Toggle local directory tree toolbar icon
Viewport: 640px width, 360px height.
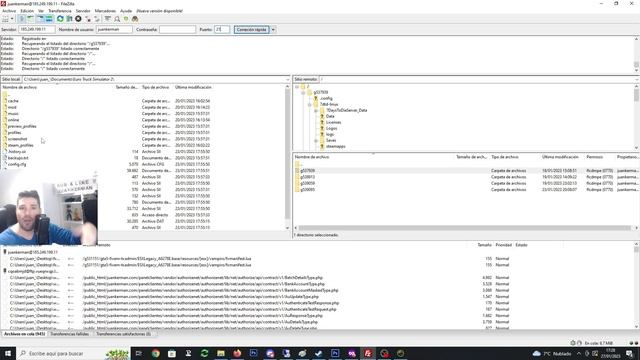(31, 19)
